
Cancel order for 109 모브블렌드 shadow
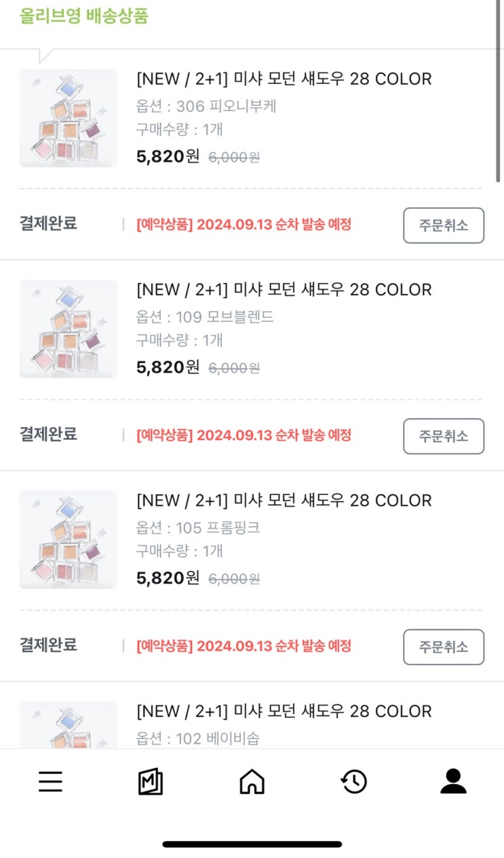tap(444, 436)
